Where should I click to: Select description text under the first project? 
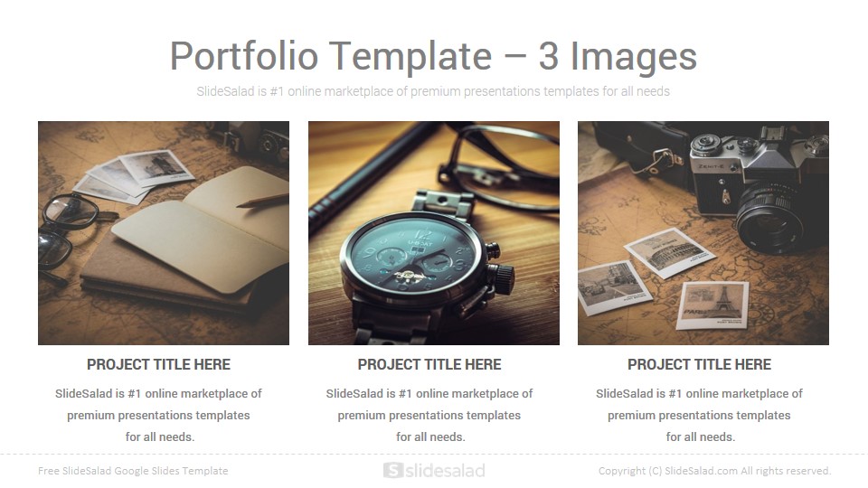click(158, 415)
